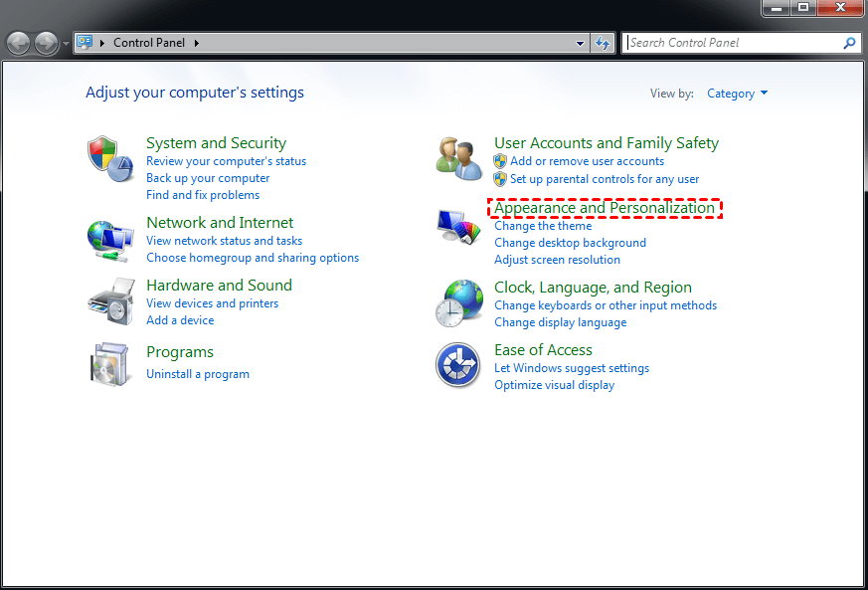The width and height of the screenshot is (868, 590).
Task: Click the System and Security shield icon
Action: point(110,159)
